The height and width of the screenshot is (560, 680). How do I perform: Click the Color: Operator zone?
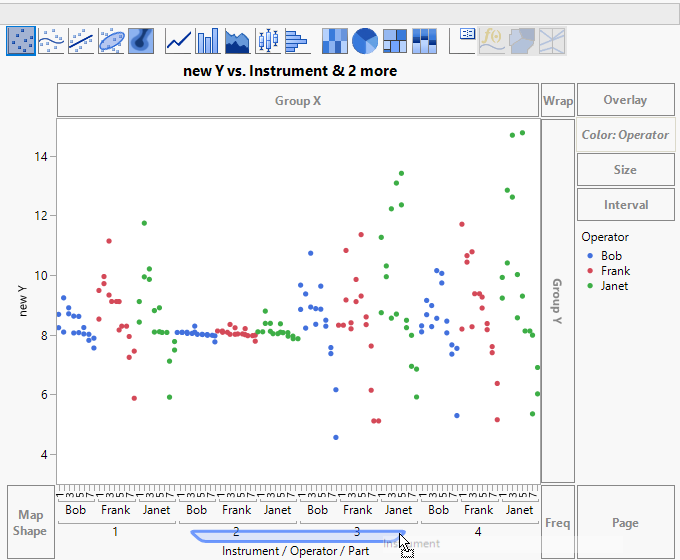pyautogui.click(x=625, y=135)
